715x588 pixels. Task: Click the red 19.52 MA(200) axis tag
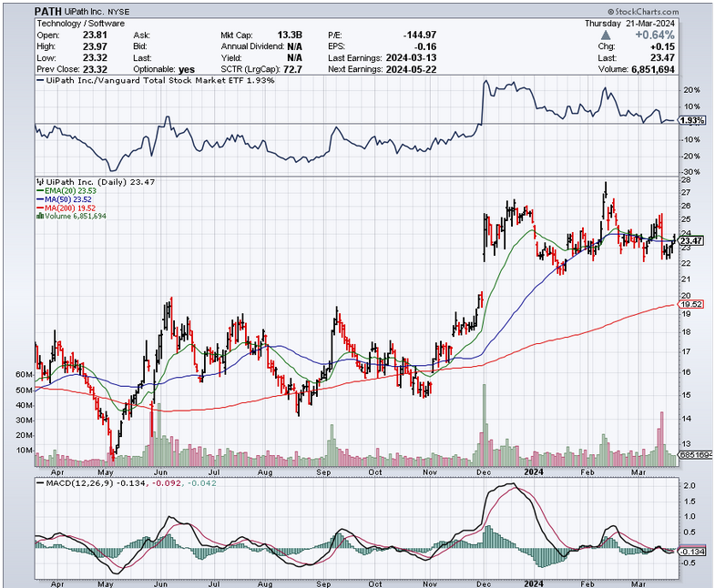pyautogui.click(x=692, y=304)
